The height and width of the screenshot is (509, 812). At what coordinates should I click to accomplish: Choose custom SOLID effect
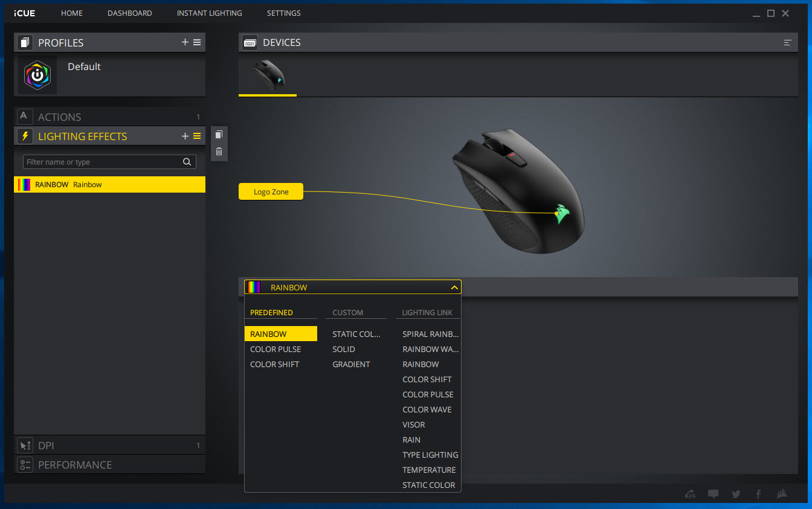tap(344, 349)
